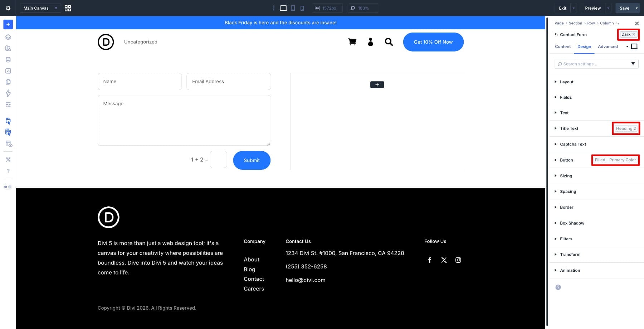Open the Uncategorized menu link
The height and width of the screenshot is (329, 644).
pos(141,42)
